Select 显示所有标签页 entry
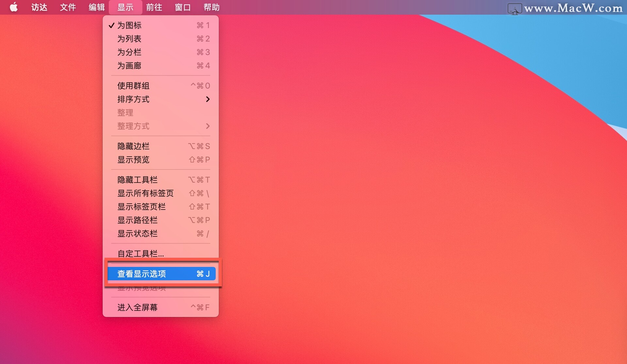Screen dimensions: 627x364 (x=145, y=193)
